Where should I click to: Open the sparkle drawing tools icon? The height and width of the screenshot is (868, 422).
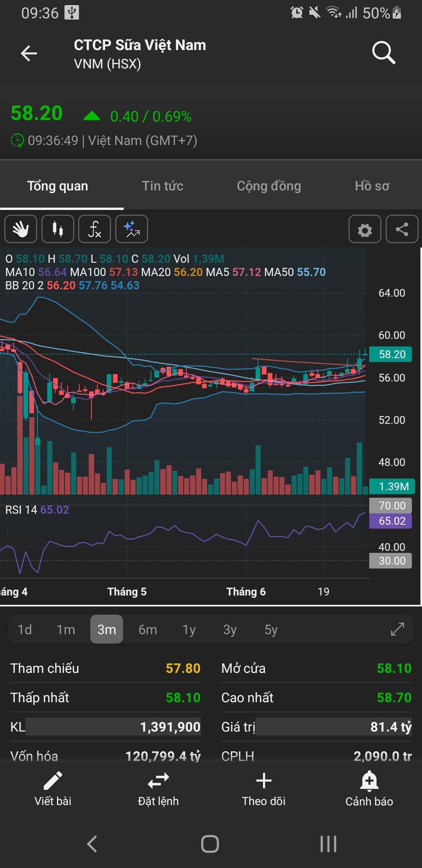point(132,229)
